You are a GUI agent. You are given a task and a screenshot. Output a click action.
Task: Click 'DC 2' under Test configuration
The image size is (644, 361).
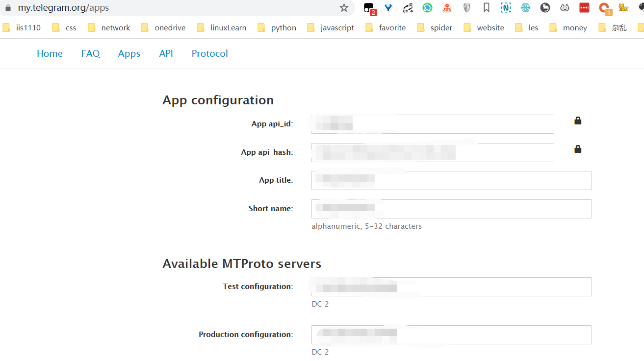[320, 304]
